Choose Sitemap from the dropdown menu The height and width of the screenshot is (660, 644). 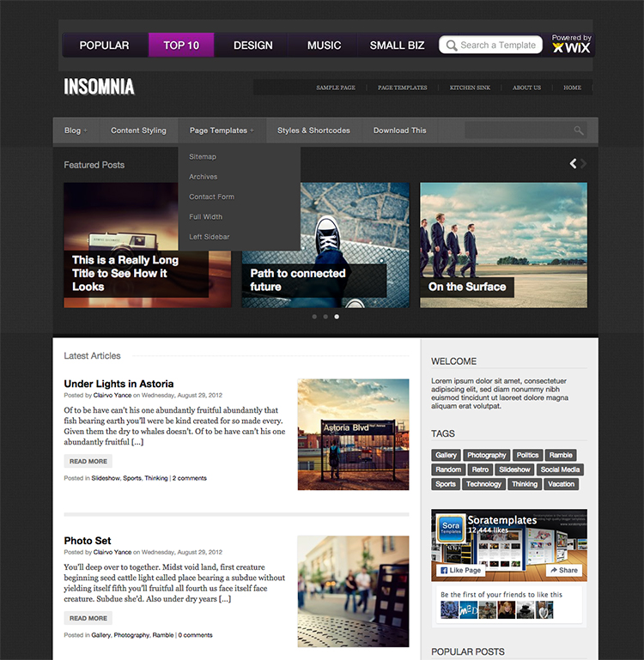(x=203, y=156)
